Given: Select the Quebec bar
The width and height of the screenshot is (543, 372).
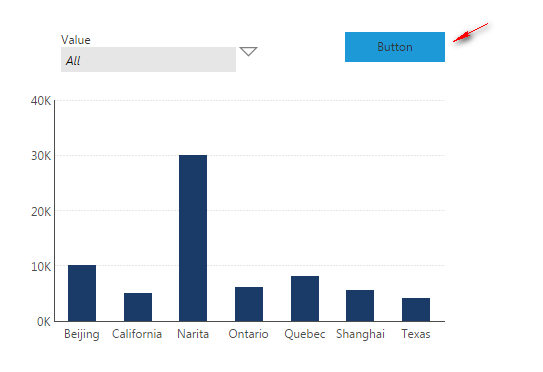Looking at the screenshot, I should coord(305,299).
